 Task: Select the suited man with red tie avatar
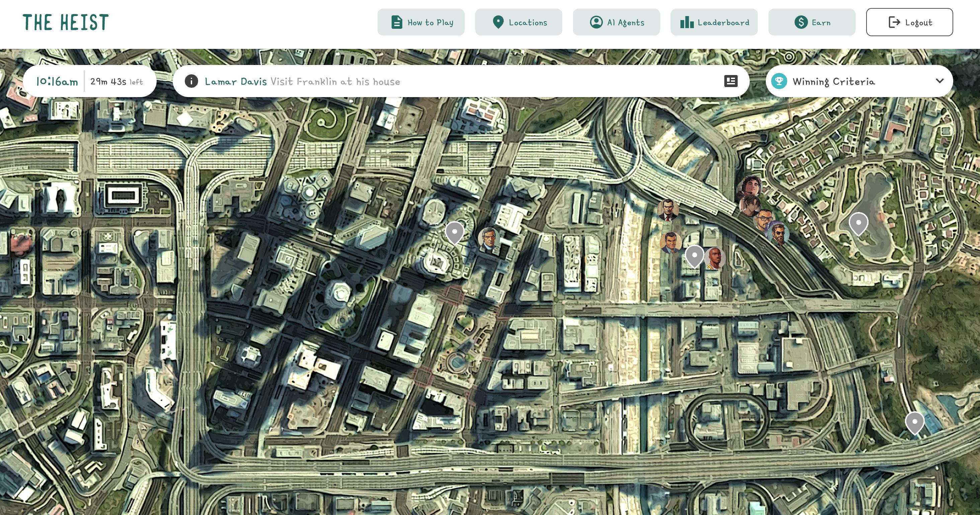[668, 209]
